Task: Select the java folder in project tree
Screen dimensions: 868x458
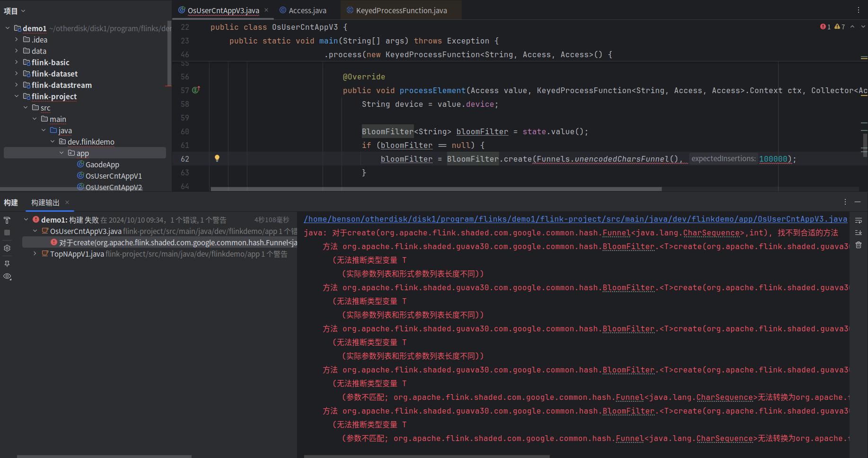Action: [x=65, y=130]
